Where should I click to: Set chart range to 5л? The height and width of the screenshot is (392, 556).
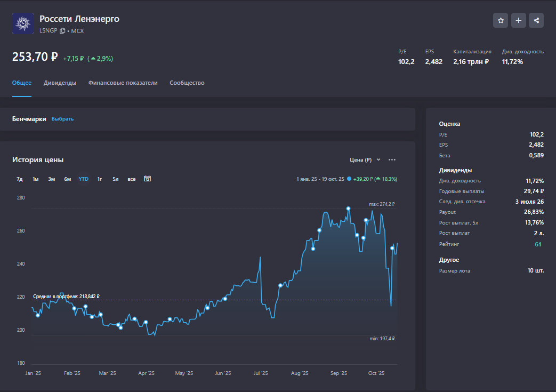[x=115, y=179]
